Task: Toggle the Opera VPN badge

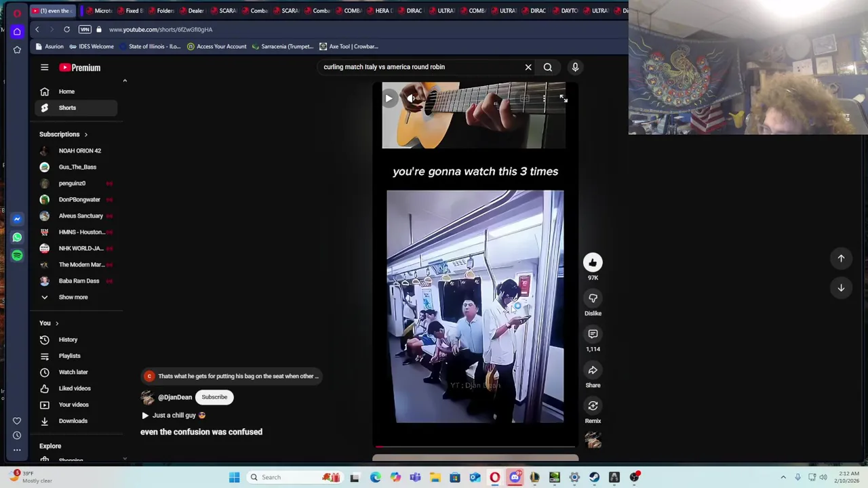Action: click(85, 29)
